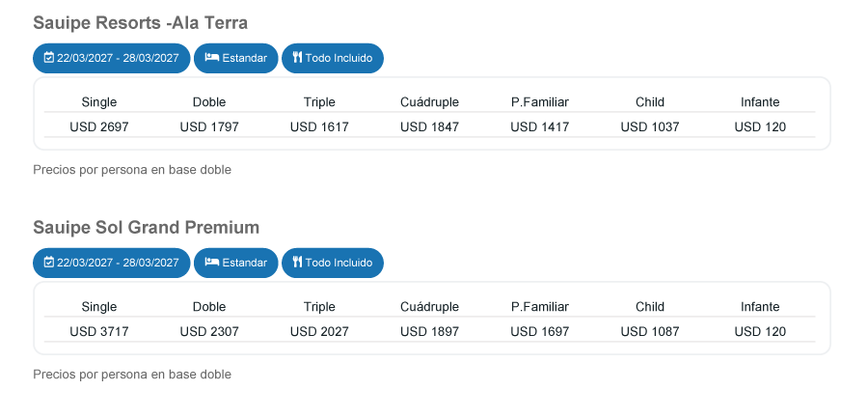This screenshot has height=418, width=868.
Task: Click the Ala Terra Triple column header
Action: pyautogui.click(x=319, y=102)
